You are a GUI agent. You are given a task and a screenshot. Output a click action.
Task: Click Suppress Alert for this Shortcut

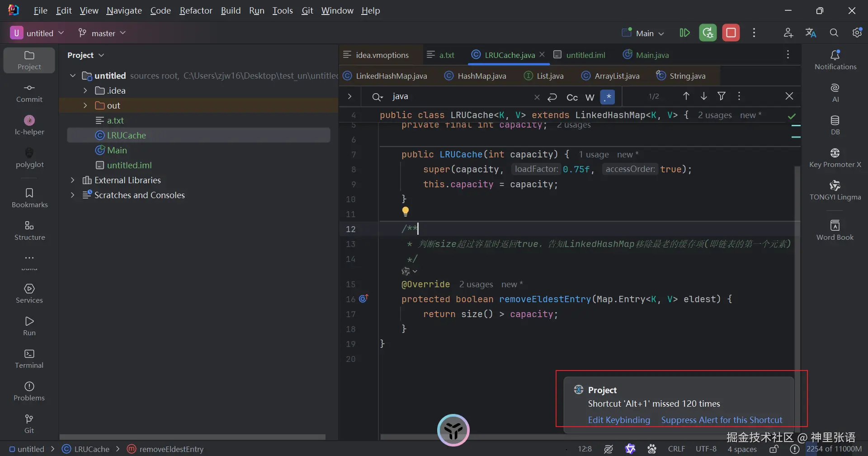[722, 420]
